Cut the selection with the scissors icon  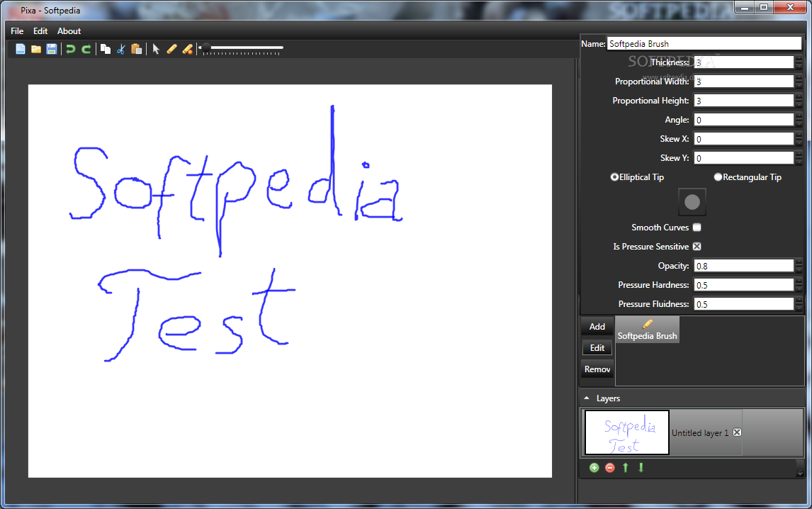coord(120,49)
